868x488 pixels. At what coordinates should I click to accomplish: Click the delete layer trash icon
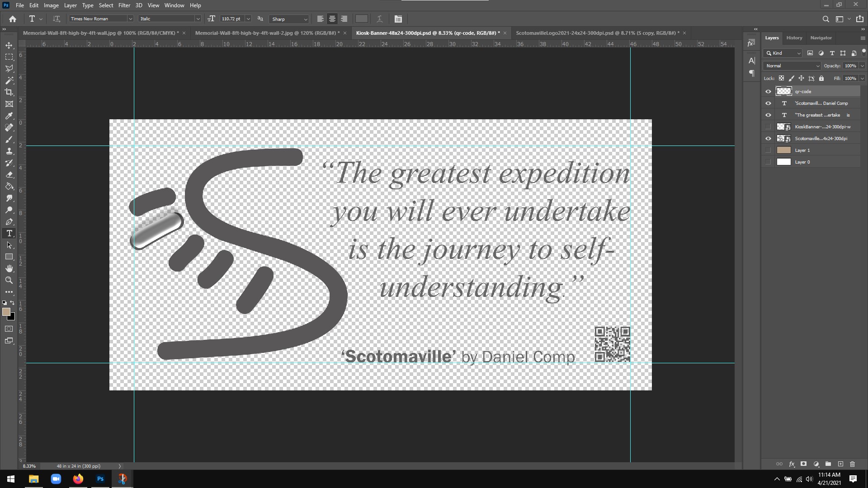(x=852, y=464)
